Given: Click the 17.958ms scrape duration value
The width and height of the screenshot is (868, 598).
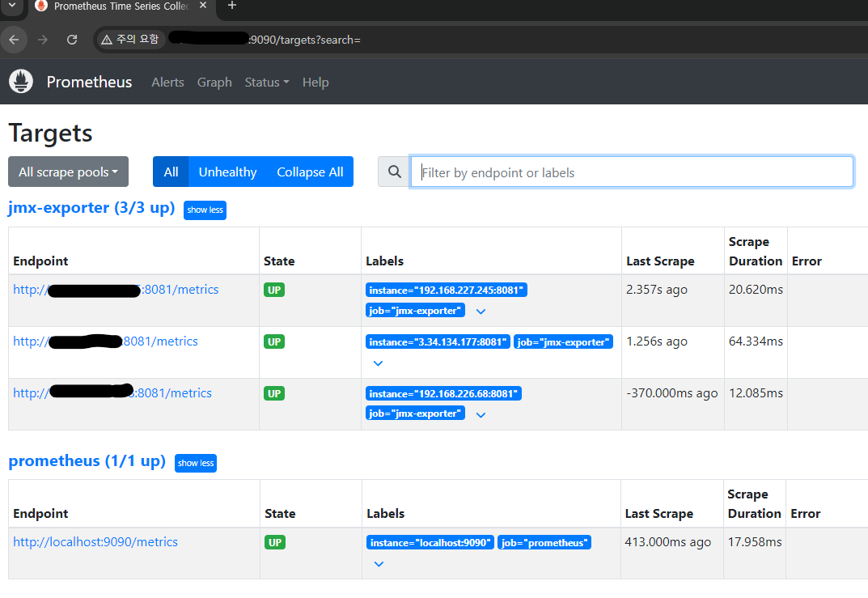Looking at the screenshot, I should pos(755,542).
